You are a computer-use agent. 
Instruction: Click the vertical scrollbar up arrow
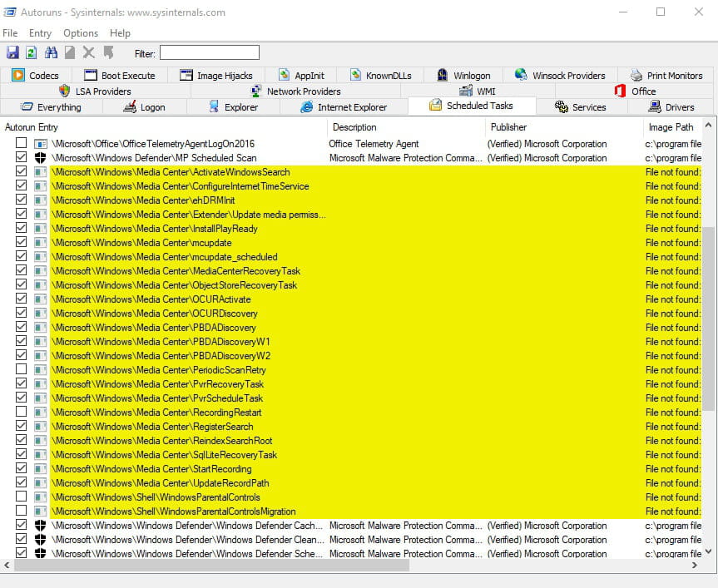[708, 125]
